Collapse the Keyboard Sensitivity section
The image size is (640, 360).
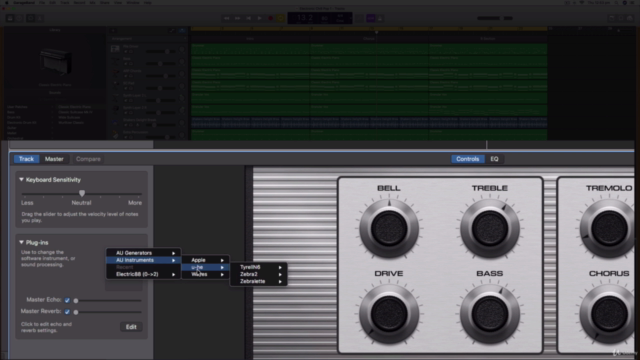[21, 180]
